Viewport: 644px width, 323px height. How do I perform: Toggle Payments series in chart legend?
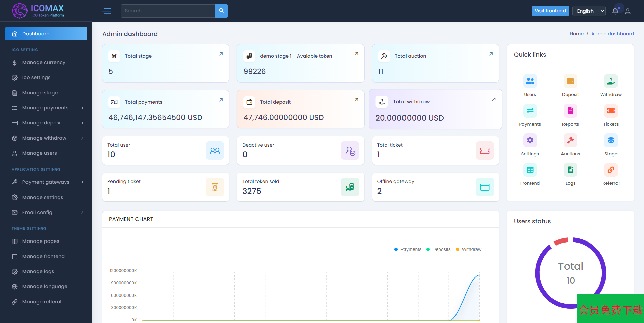click(x=408, y=249)
